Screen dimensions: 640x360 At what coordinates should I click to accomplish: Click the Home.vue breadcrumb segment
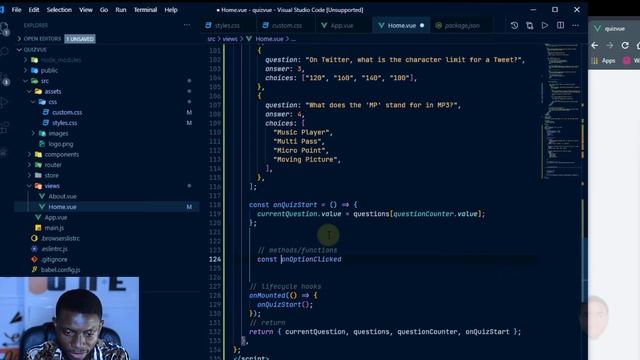(269, 39)
